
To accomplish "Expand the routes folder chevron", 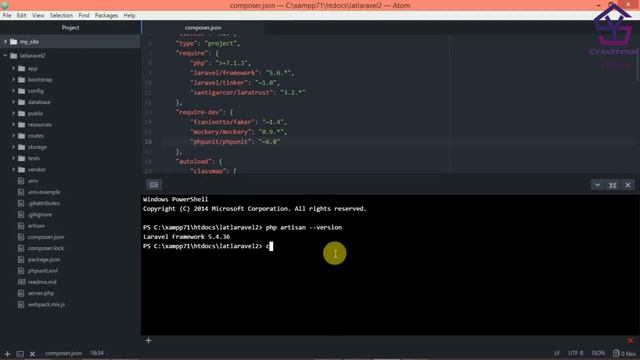I will click(13, 136).
